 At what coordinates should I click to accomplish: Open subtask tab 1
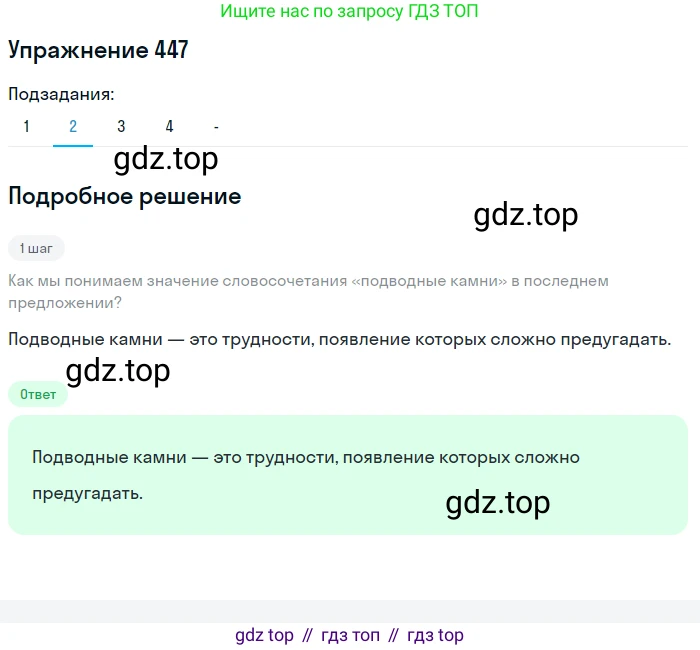pyautogui.click(x=26, y=126)
